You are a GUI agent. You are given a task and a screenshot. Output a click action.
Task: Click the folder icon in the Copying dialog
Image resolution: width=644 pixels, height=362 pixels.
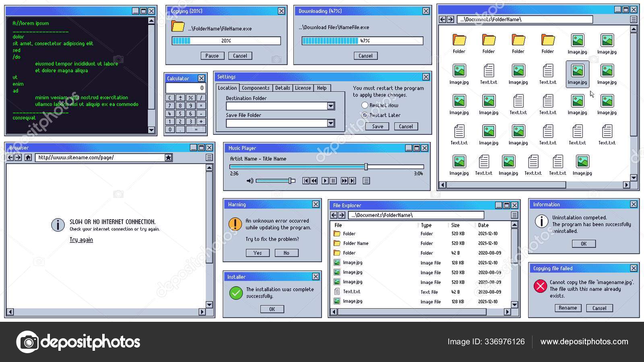coord(178,27)
